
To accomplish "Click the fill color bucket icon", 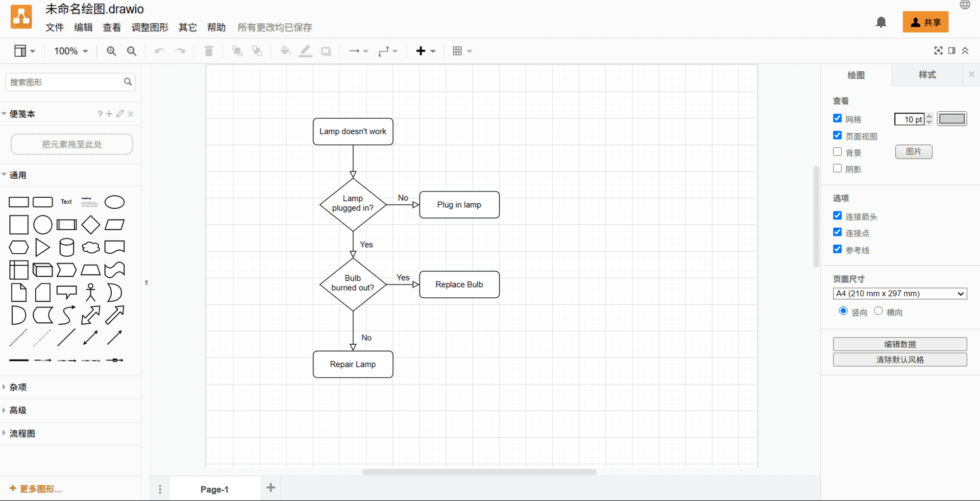I will [285, 51].
